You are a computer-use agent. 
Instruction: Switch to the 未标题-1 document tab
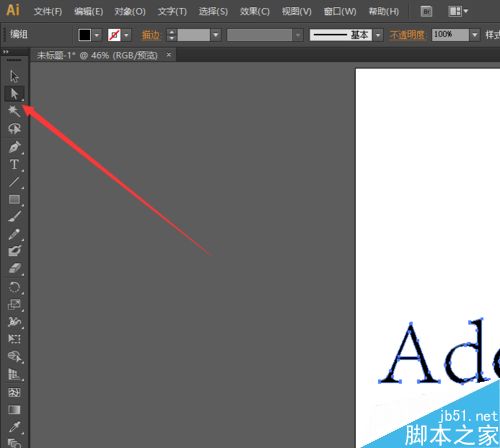coord(97,55)
